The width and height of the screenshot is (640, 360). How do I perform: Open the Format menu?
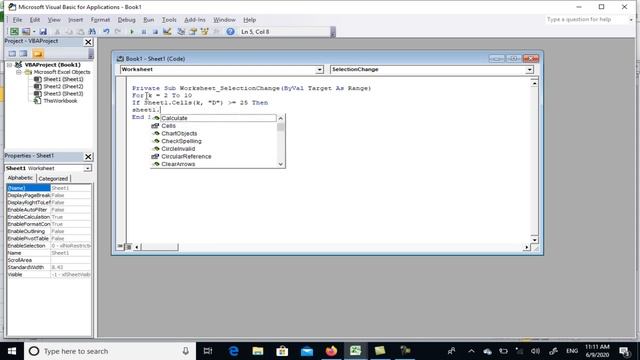(x=100, y=20)
